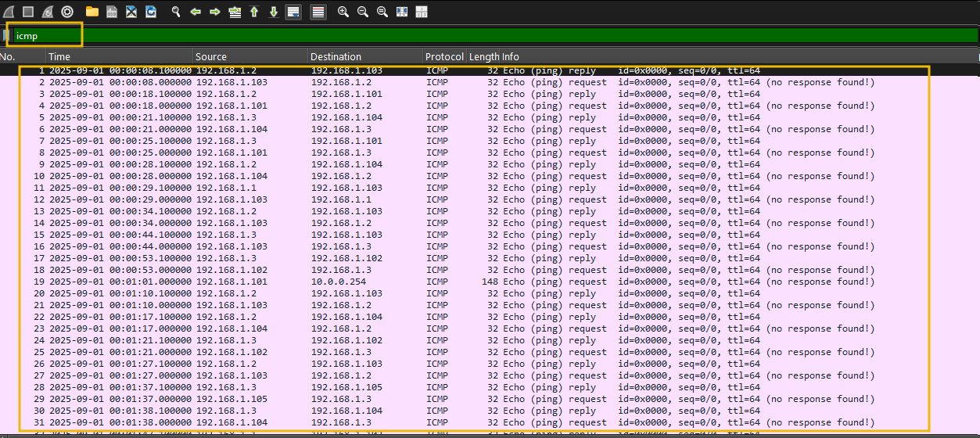Open capture options gear icon
This screenshot has width=980, height=438.
pos(67,12)
